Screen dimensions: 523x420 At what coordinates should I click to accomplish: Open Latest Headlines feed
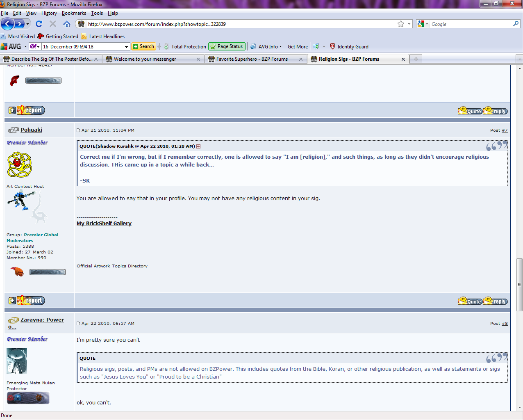pyautogui.click(x=103, y=37)
